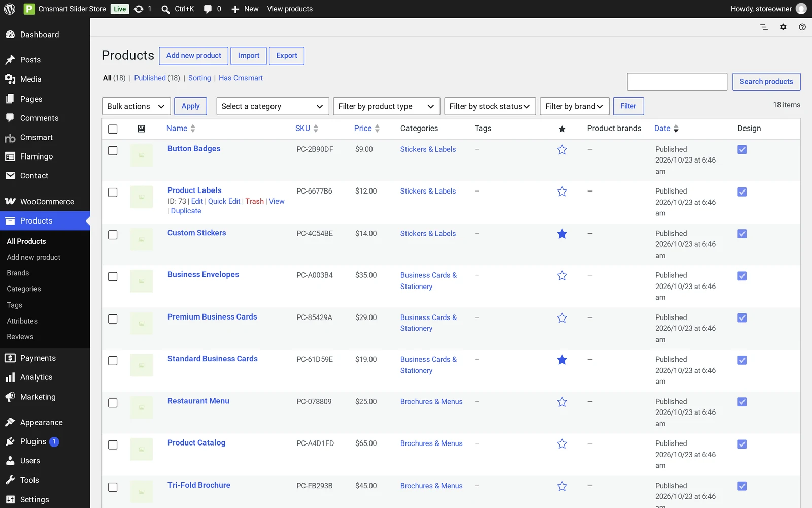Click Product Labels thumbnail image

(x=142, y=197)
